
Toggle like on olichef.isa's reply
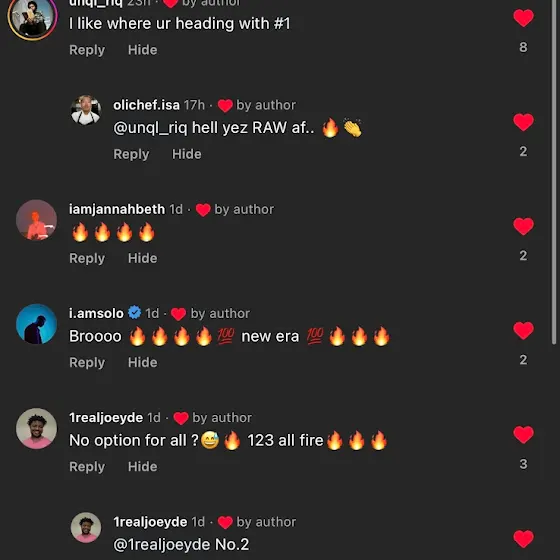pyautogui.click(x=523, y=122)
